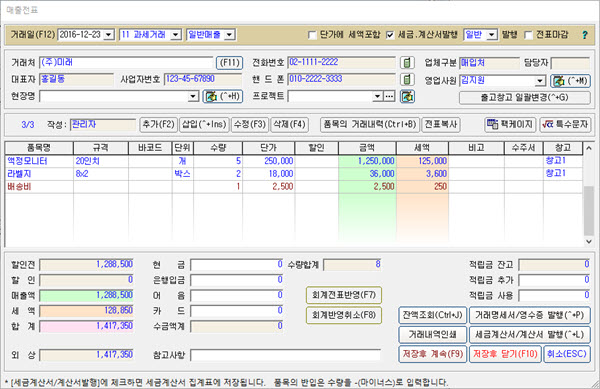The width and height of the screenshot is (600, 389).
Task: Click the 카드 input field
Action: [237, 311]
